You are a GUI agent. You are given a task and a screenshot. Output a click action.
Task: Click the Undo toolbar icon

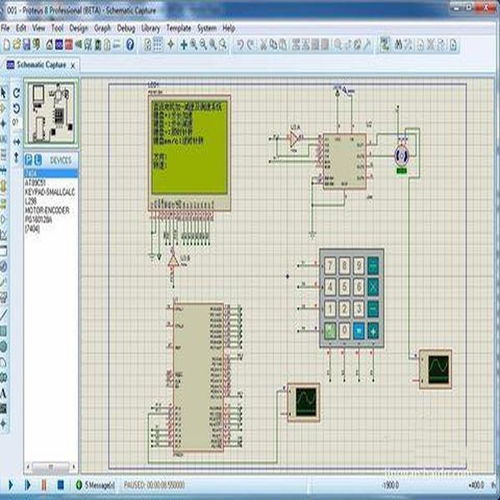(x=240, y=44)
